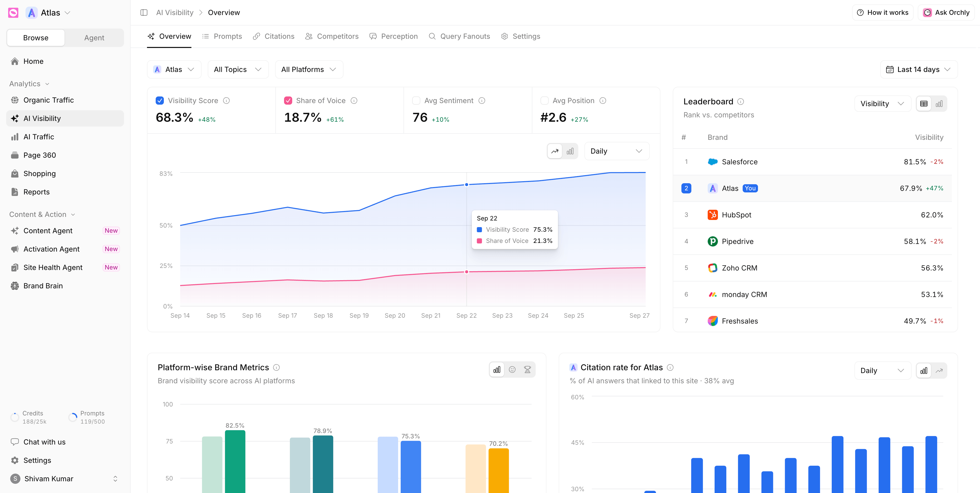Click the Sep 22 visibility data point
Image resolution: width=980 pixels, height=493 pixels.
tap(467, 185)
